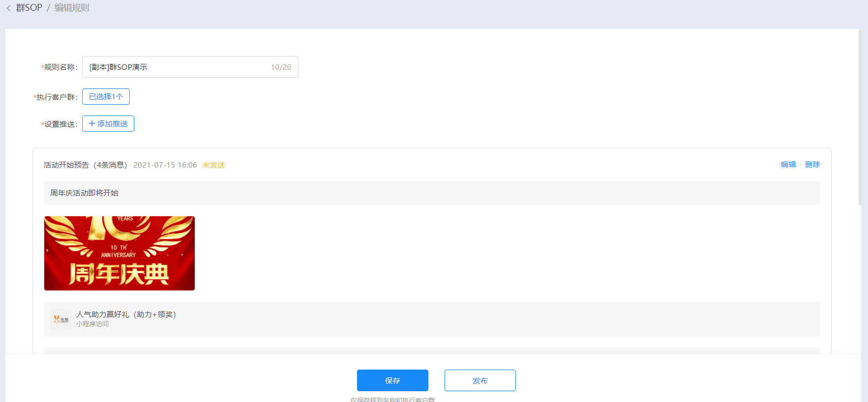
Task: Click the 人气助力赢好礼（助力+领奖）title
Action: (x=126, y=315)
